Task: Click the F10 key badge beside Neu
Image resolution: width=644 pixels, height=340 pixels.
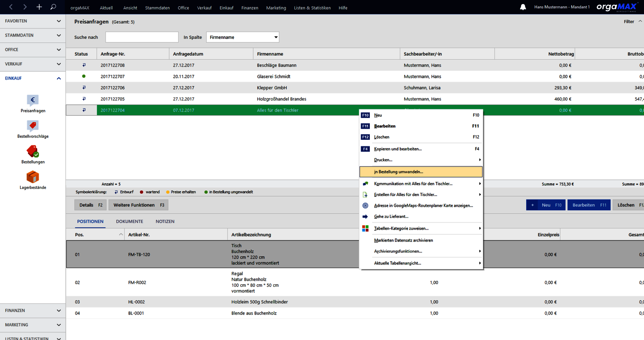Action: coord(365,115)
